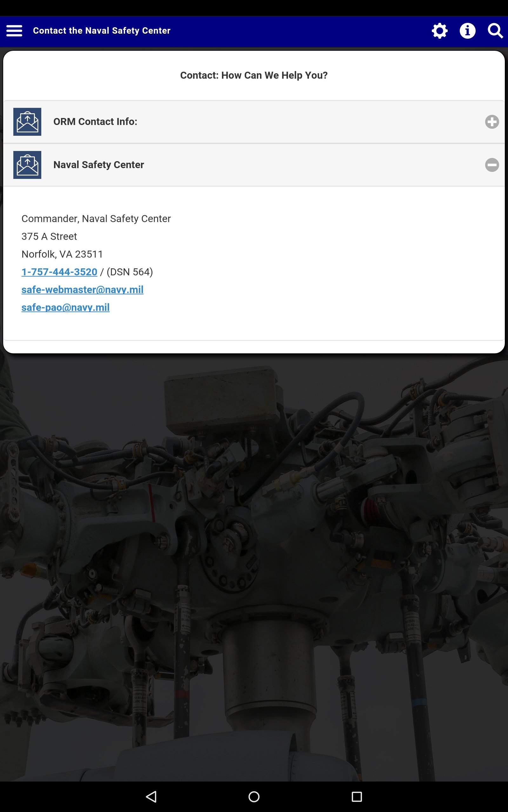Screen dimensions: 508x812
Task: Tap the envelope icon beside Naval Safety Center
Action: [x=27, y=165]
